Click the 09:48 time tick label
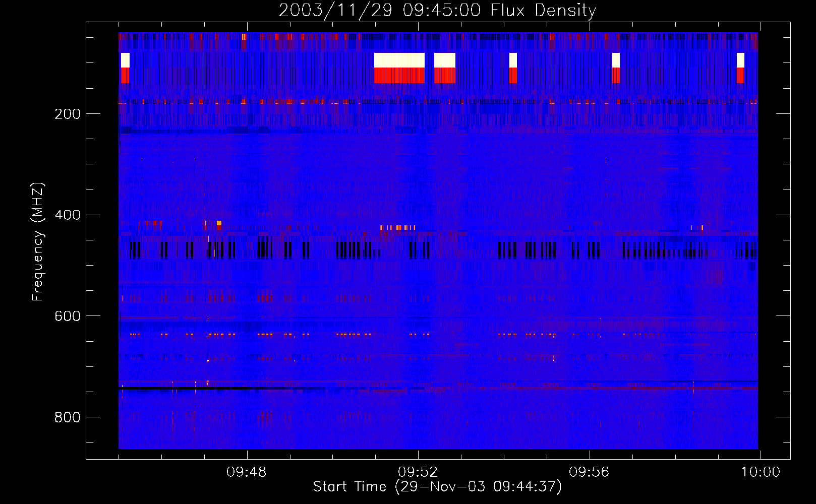Viewport: 816px width, 504px height. coord(246,472)
